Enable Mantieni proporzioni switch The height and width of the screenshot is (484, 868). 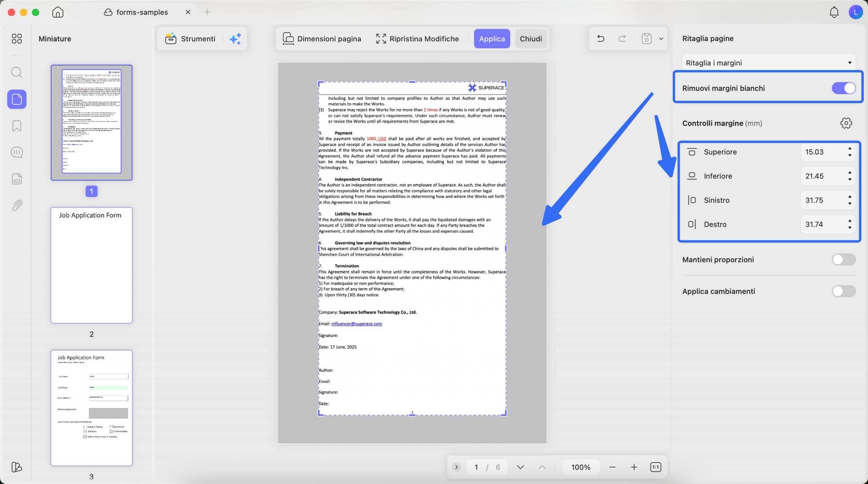pyautogui.click(x=844, y=260)
